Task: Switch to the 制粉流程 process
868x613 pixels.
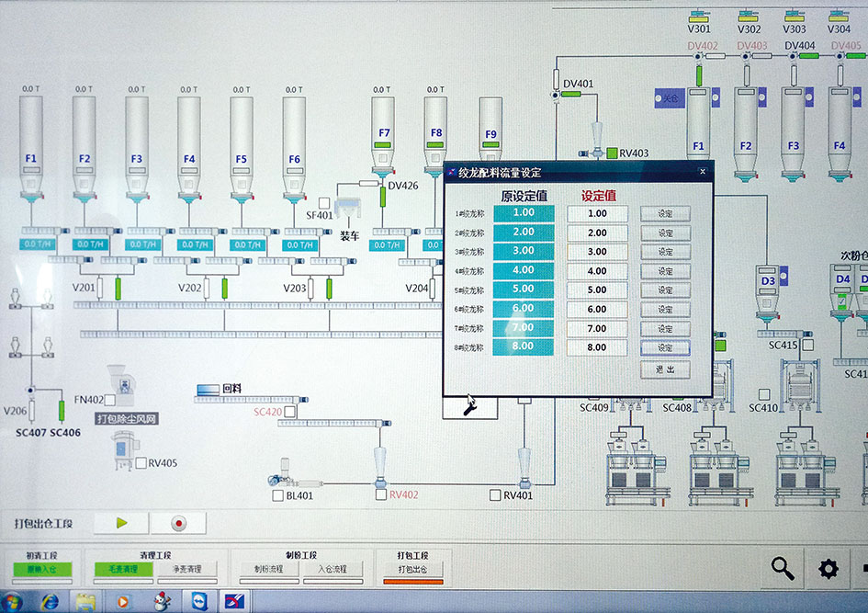Action: (x=269, y=569)
